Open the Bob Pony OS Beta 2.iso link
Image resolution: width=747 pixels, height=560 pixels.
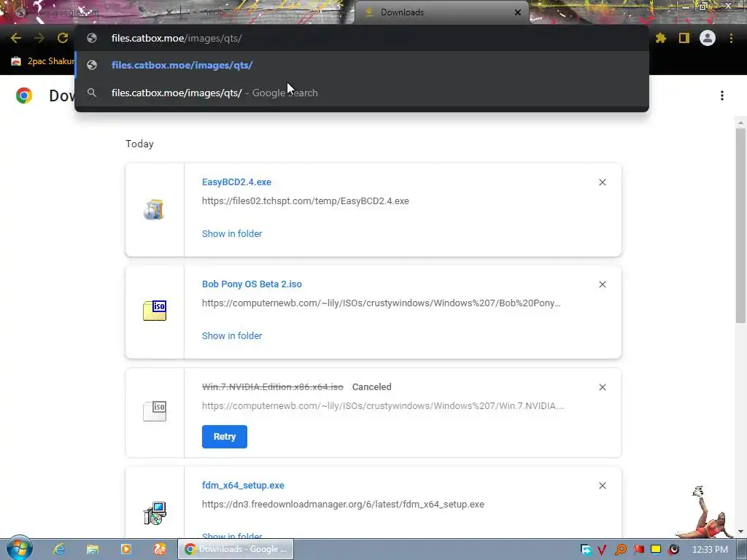tap(252, 284)
